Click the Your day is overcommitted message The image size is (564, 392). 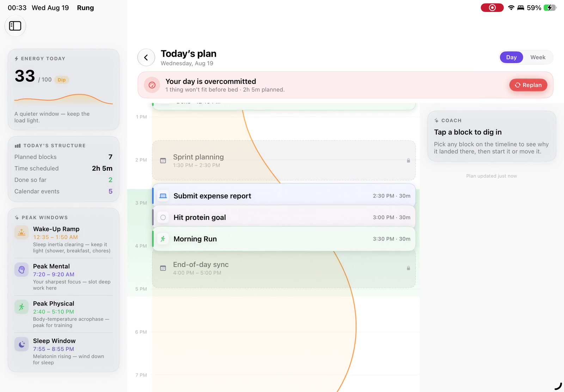(211, 81)
